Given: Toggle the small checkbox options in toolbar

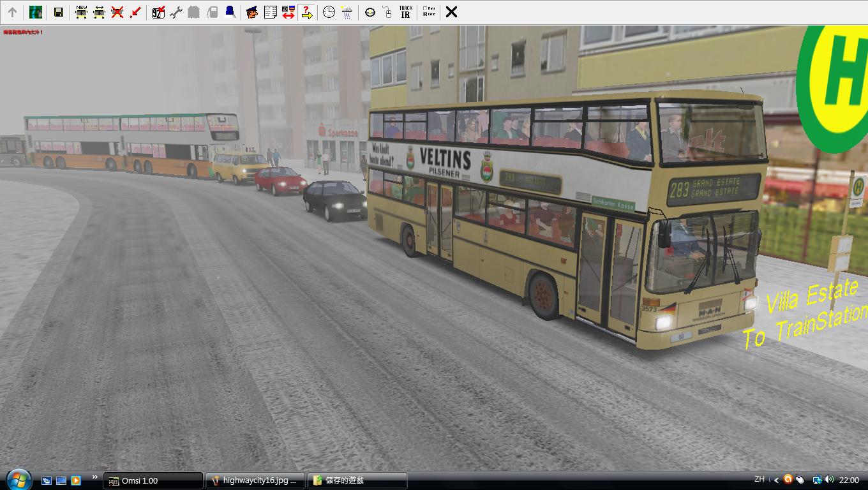Looking at the screenshot, I should (429, 12).
